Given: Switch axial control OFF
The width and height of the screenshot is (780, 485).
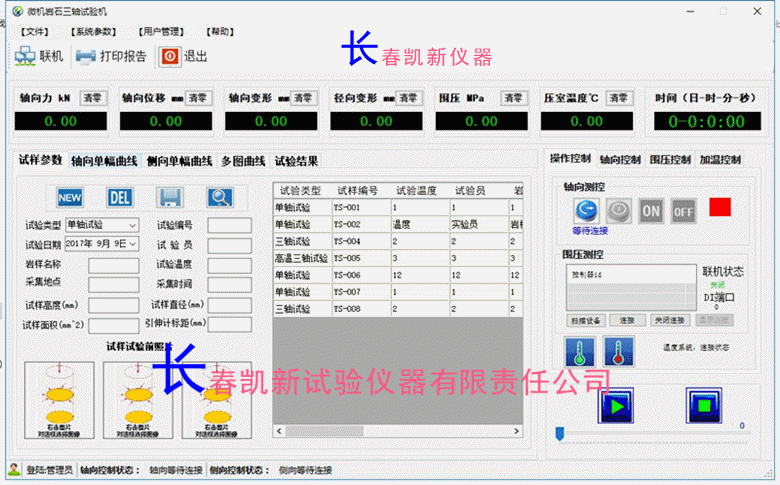Looking at the screenshot, I should (x=683, y=210).
